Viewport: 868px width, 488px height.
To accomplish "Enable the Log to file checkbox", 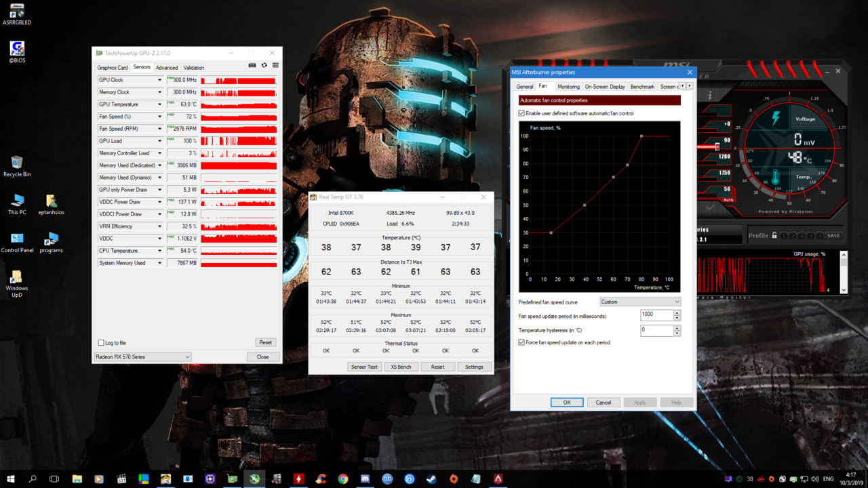I will (x=101, y=343).
